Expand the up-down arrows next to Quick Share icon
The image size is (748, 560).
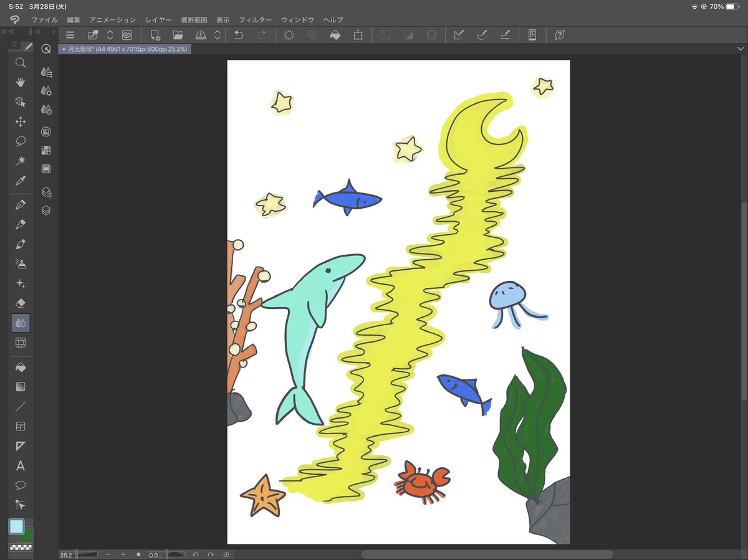point(110,35)
